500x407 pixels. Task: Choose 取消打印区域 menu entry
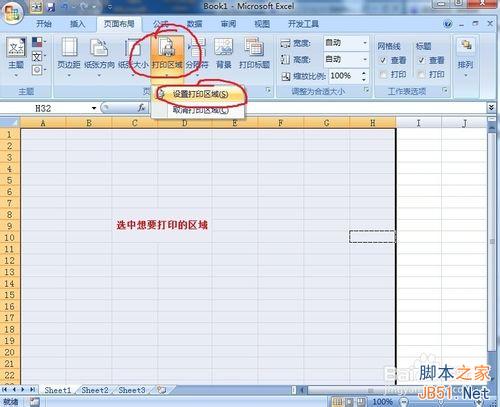[199, 110]
